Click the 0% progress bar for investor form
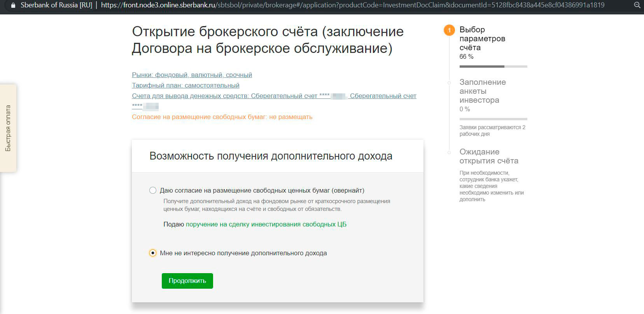The image size is (644, 314). point(493,119)
